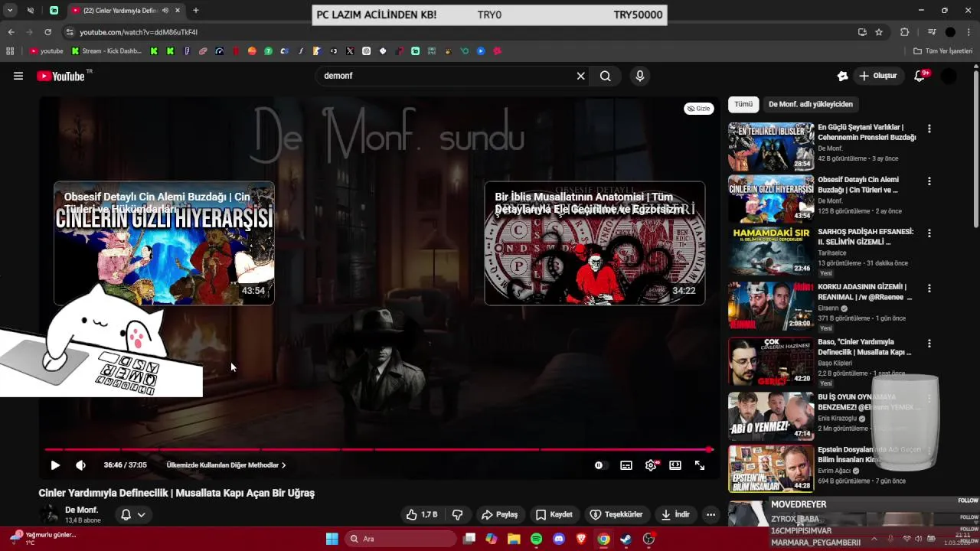This screenshot has height=551, width=980.
Task: Toggle subtitles in the player
Action: click(626, 465)
